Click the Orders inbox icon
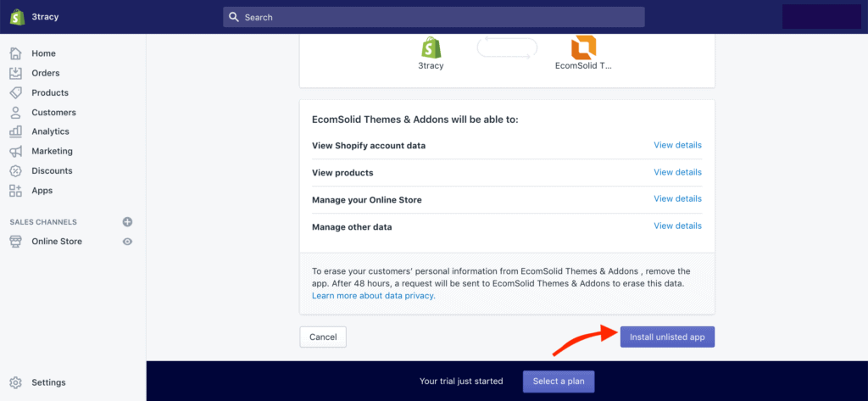The image size is (868, 401). (x=16, y=73)
